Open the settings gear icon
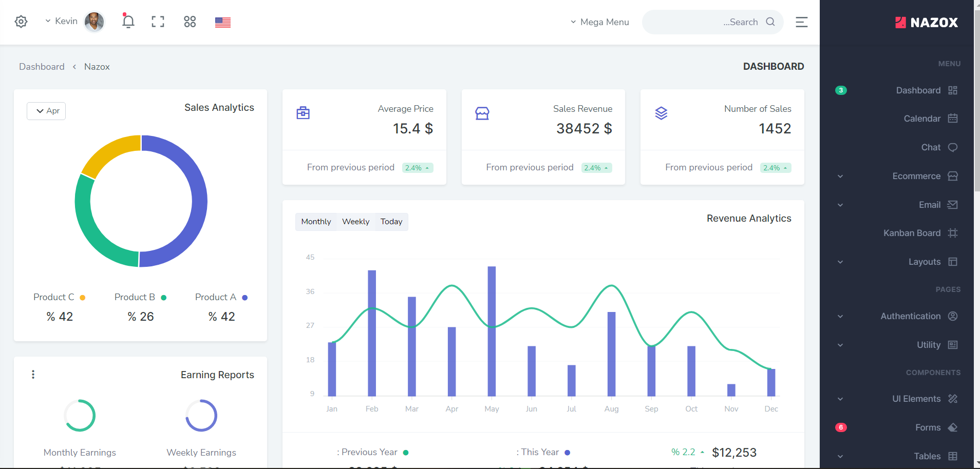980x469 pixels. [21, 22]
